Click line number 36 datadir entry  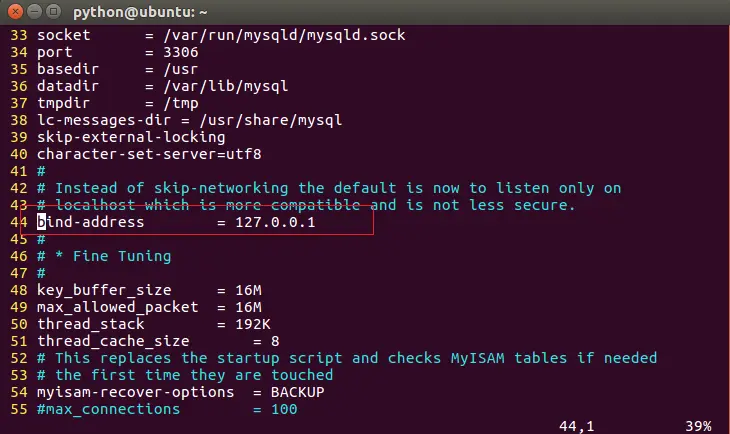coord(149,86)
